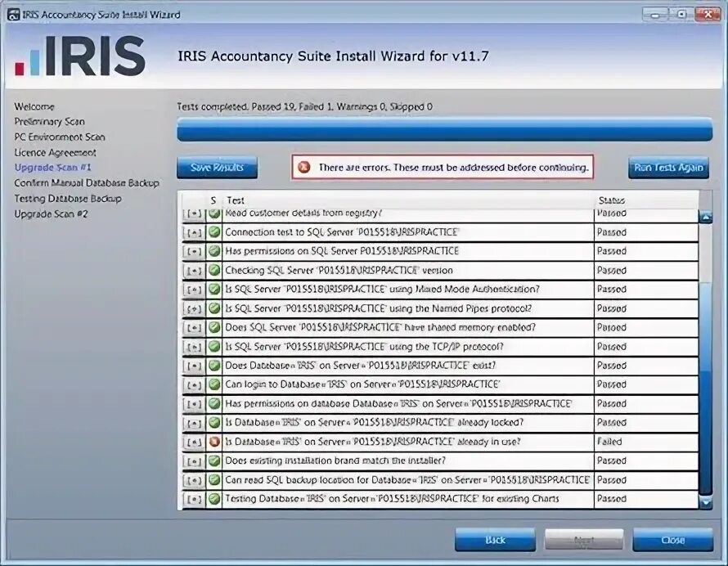Expand 'Has permissions on SQL Server' row

tap(194, 251)
